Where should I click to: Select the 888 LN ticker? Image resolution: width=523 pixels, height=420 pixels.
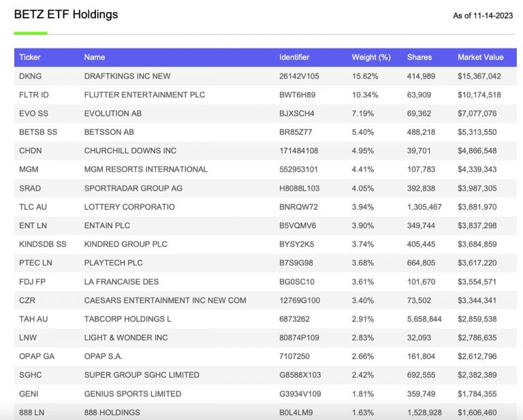click(x=32, y=413)
